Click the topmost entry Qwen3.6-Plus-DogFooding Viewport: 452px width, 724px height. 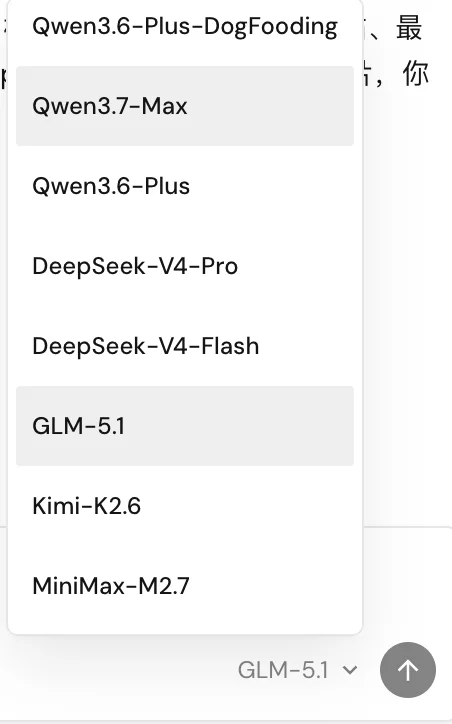click(185, 26)
